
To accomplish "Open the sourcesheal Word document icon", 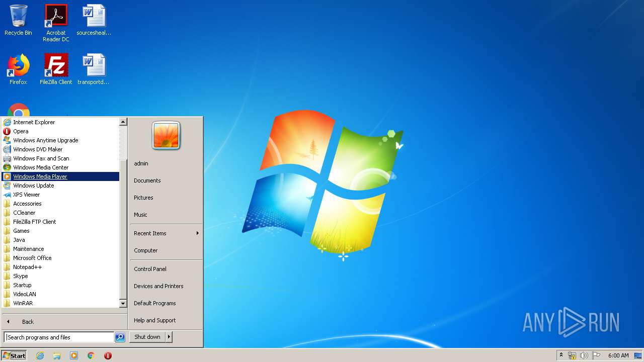I will (x=94, y=20).
